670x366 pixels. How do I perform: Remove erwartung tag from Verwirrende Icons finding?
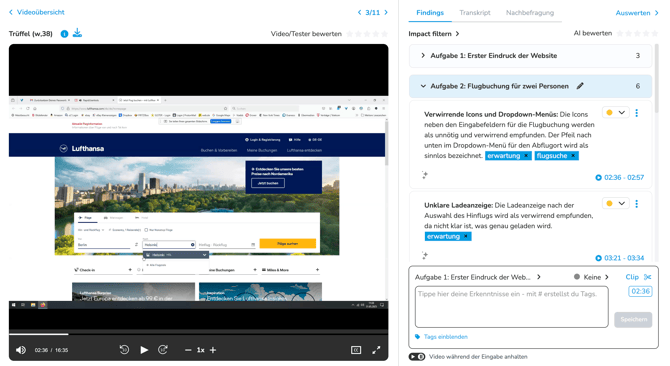[526, 156]
